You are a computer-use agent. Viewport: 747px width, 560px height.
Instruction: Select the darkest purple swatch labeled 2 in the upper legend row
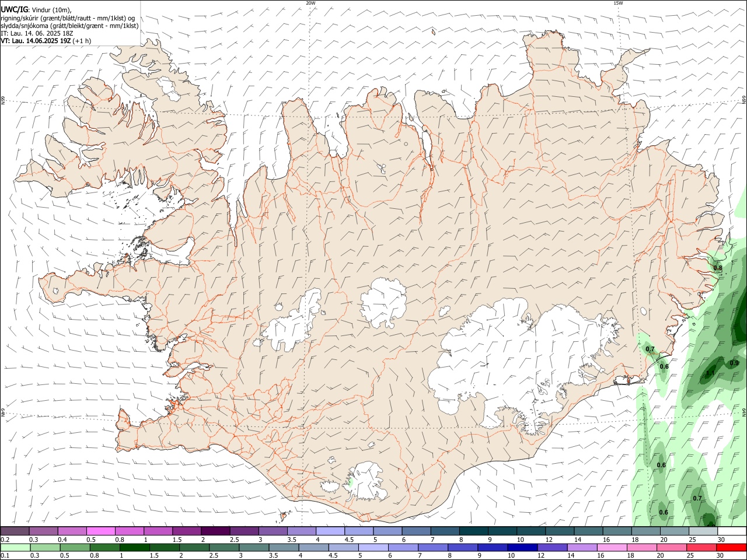215,531
